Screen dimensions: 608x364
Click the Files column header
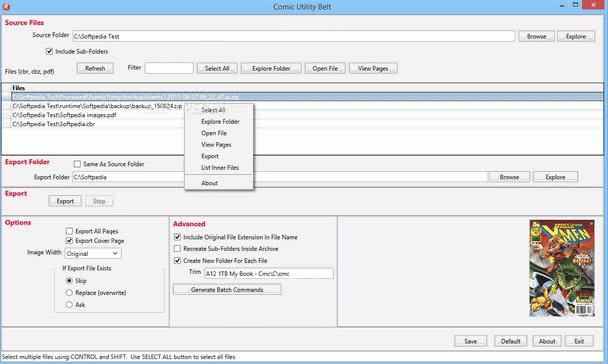click(x=302, y=88)
